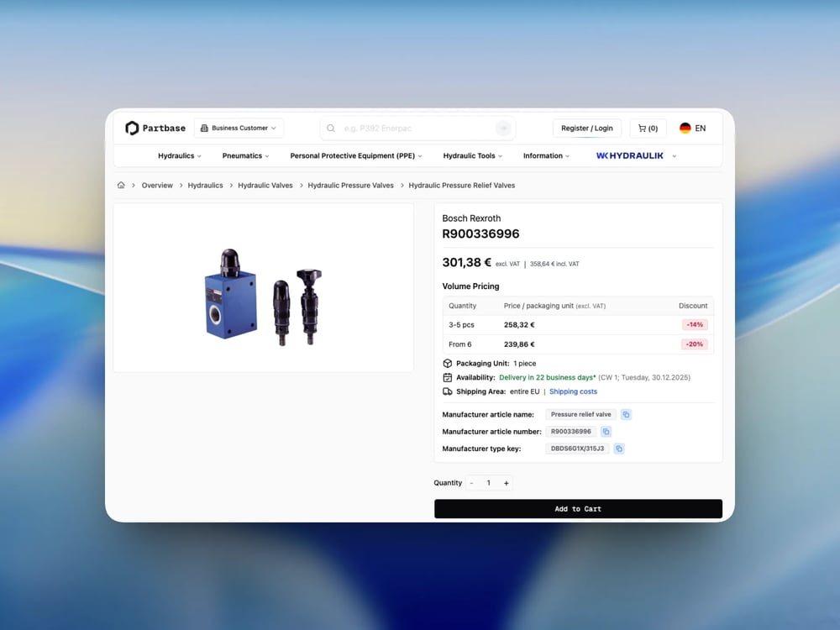The height and width of the screenshot is (630, 840).
Task: Open Hydraulic Valves breadcrumb
Action: pos(265,186)
